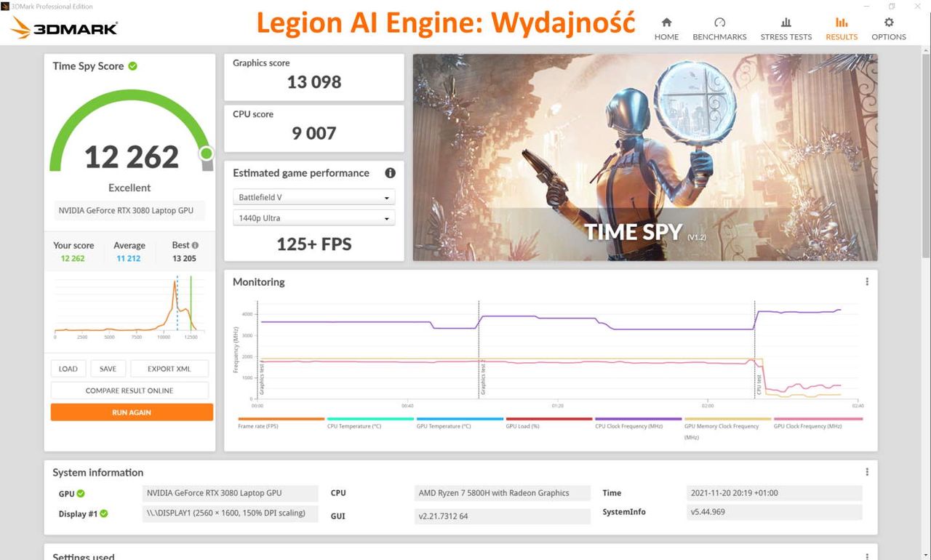Click the EXPORT XML button
The width and height of the screenshot is (931, 560).
tap(169, 369)
